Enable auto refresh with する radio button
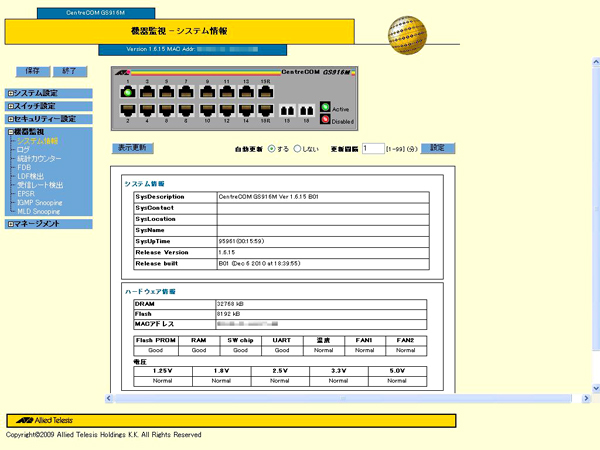 pos(271,149)
